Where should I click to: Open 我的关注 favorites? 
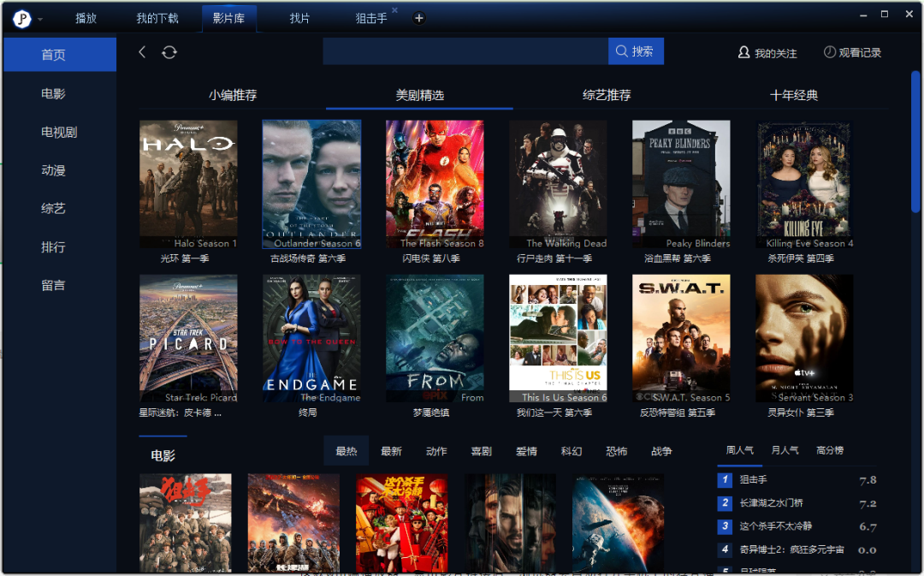tap(767, 53)
